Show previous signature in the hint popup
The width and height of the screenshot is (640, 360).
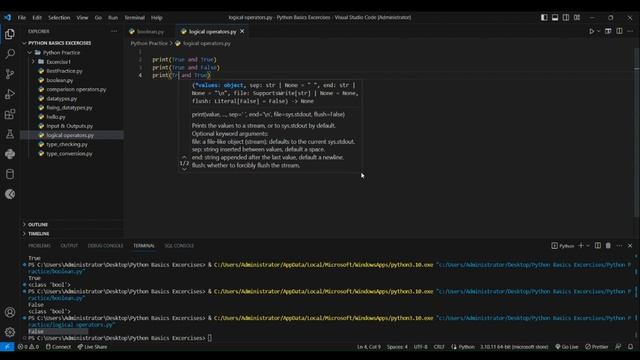(x=184, y=157)
